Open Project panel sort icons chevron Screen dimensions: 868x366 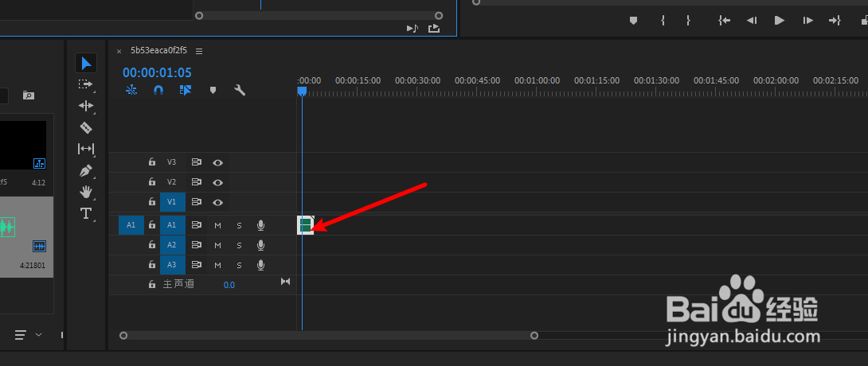tap(38, 334)
